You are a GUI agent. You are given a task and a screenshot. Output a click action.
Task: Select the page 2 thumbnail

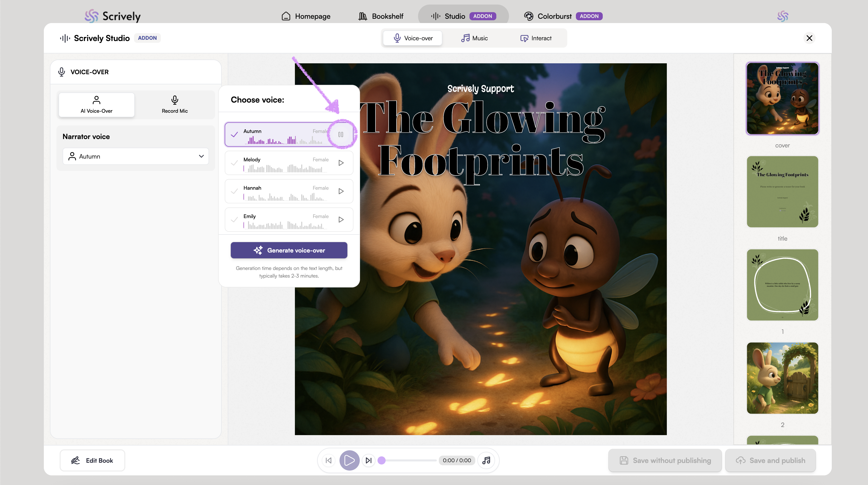coord(782,378)
